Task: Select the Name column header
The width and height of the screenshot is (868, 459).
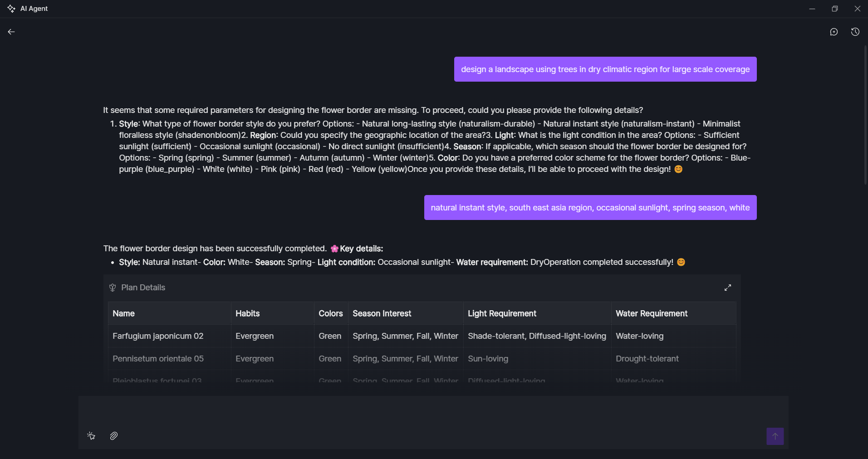Action: pos(123,313)
